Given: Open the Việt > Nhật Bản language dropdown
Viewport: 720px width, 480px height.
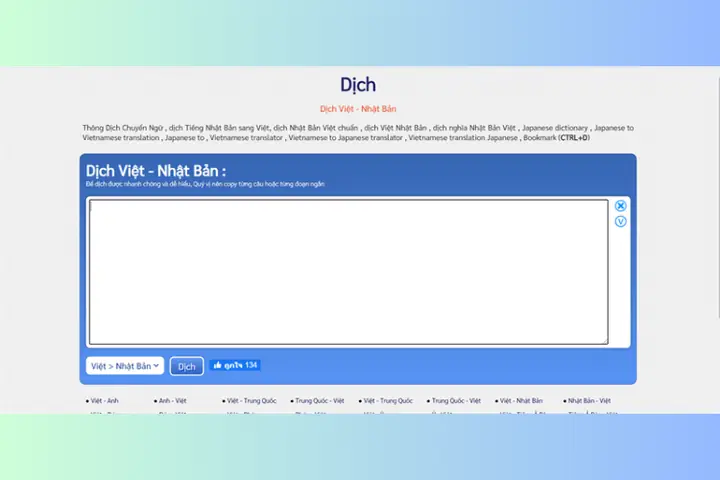Looking at the screenshot, I should click(x=125, y=366).
